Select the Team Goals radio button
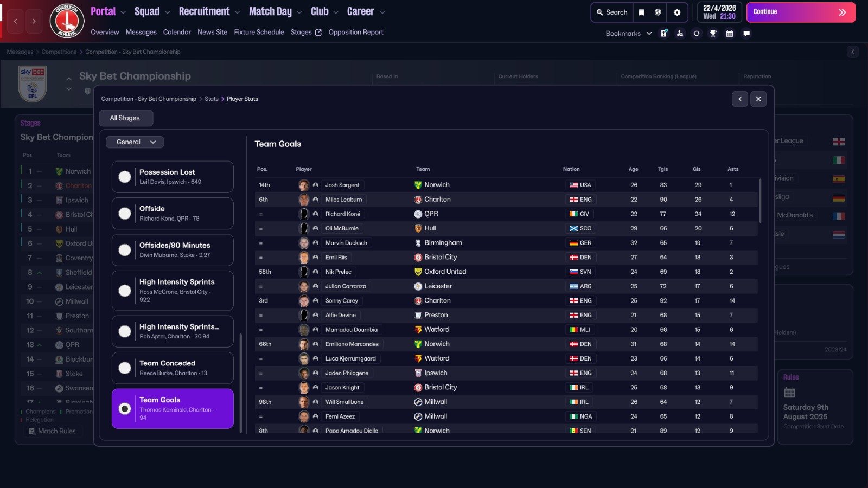The width and height of the screenshot is (868, 488). (x=125, y=409)
